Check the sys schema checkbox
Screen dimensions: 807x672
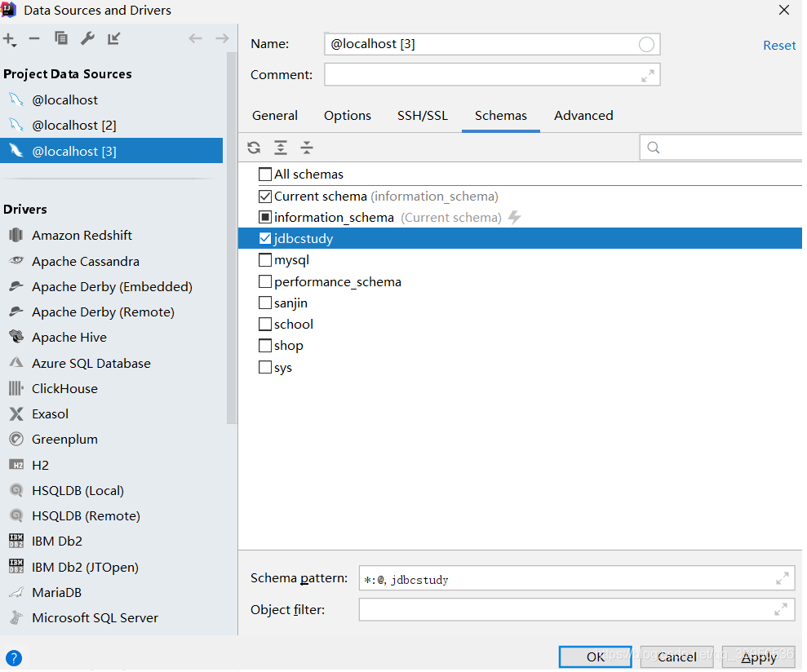265,367
